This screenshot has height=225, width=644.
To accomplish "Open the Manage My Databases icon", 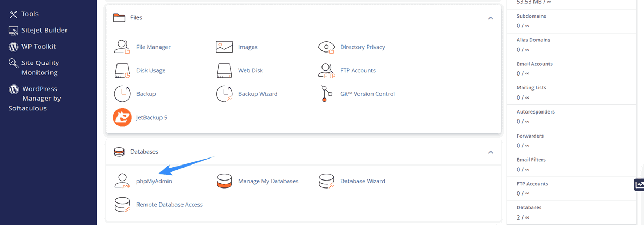I will tap(224, 181).
